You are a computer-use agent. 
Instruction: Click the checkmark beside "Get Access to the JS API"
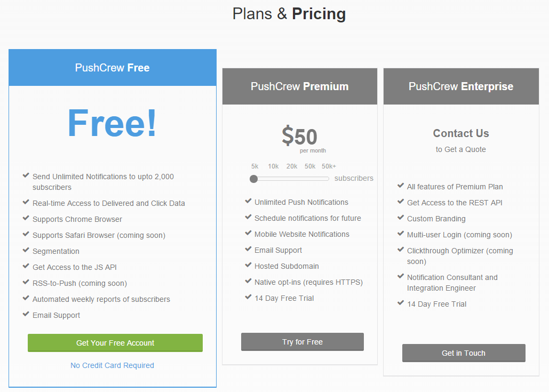pos(27,266)
